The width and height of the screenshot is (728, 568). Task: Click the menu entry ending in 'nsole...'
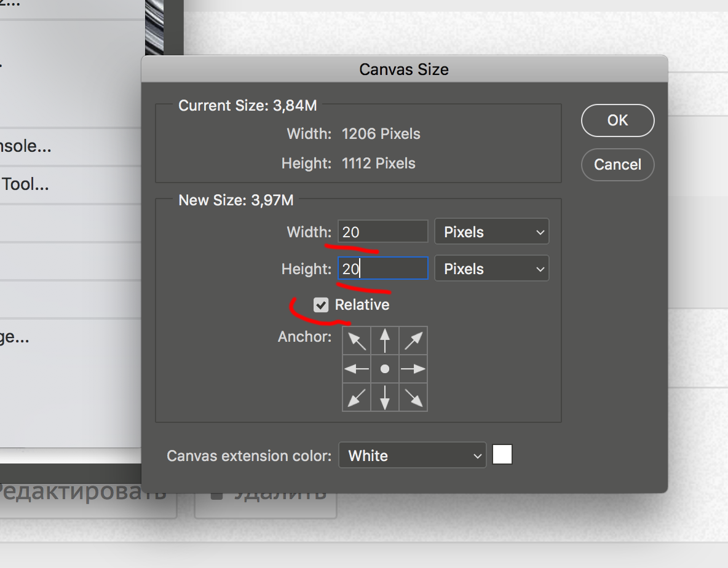coord(26,146)
